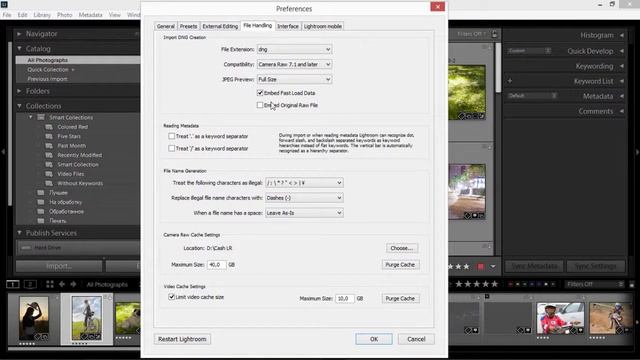640x360 pixels.
Task: Expand the Keyword List panel
Action: 622,81
